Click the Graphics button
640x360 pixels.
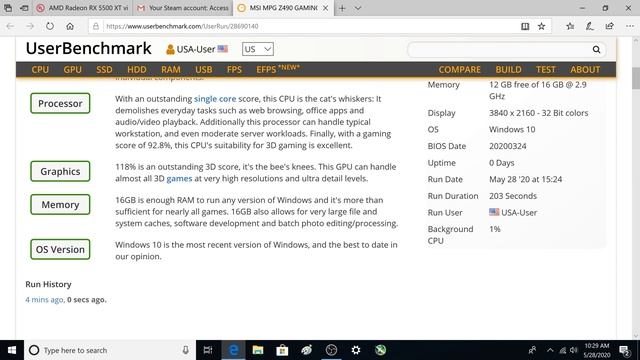[60, 171]
